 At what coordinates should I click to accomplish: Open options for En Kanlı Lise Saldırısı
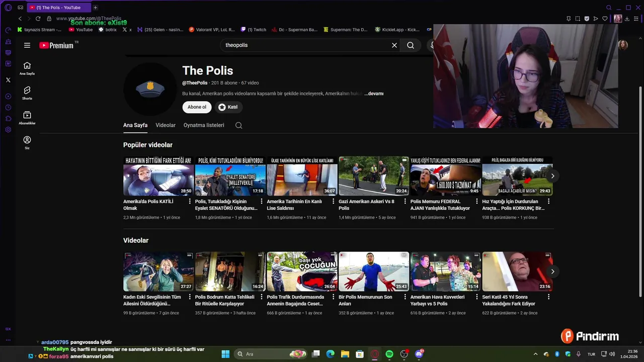coord(333,202)
